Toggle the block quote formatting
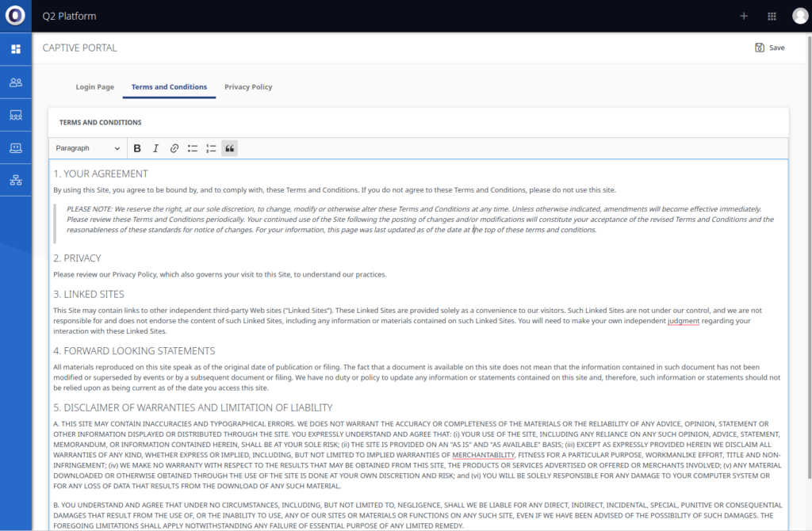This screenshot has height=531, width=812. click(x=229, y=148)
